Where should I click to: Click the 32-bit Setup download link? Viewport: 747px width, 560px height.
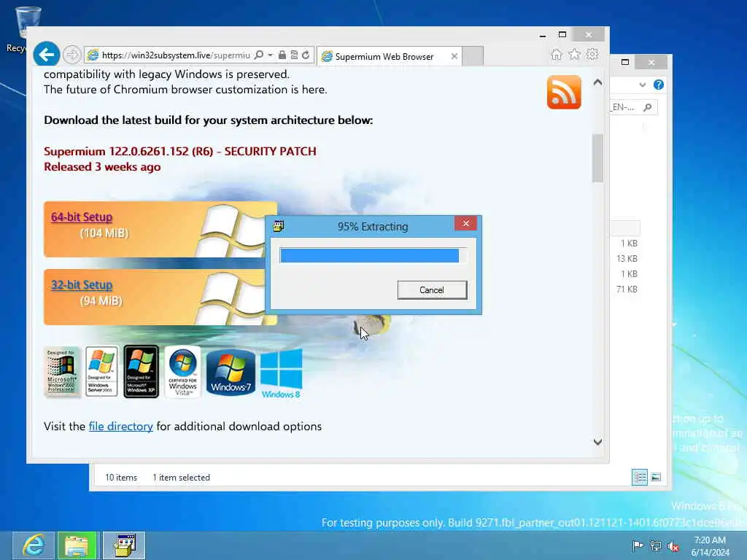82,285
